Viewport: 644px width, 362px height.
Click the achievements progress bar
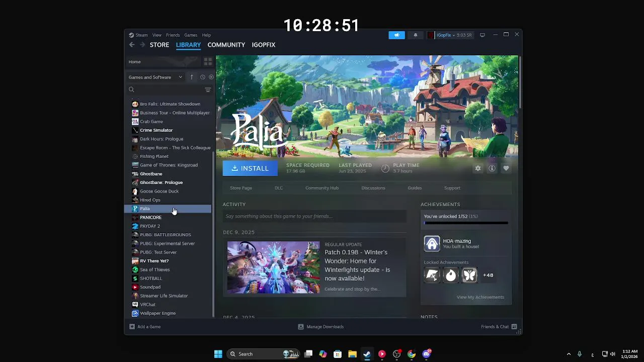click(x=466, y=223)
